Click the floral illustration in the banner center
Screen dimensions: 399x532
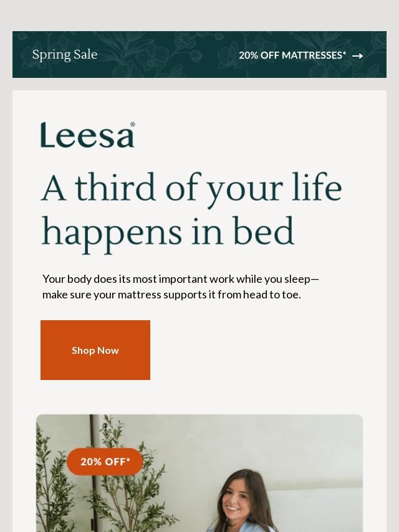(168, 55)
